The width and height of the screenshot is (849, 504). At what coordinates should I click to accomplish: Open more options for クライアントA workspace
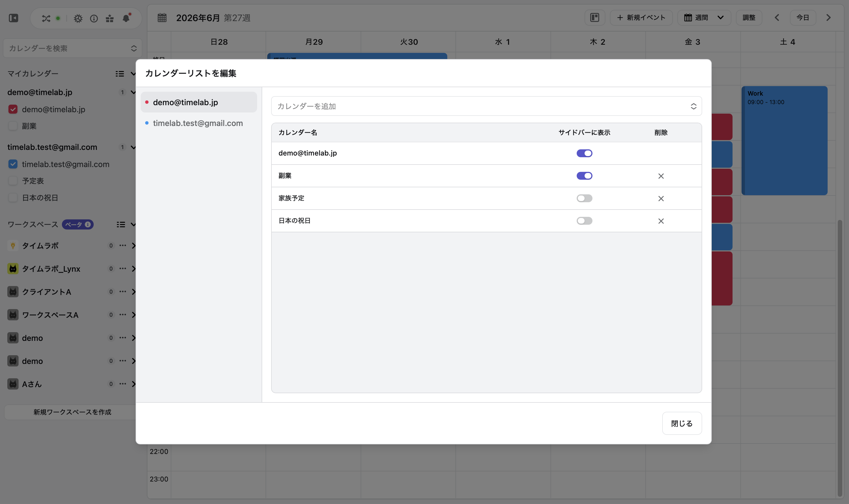coord(123,291)
